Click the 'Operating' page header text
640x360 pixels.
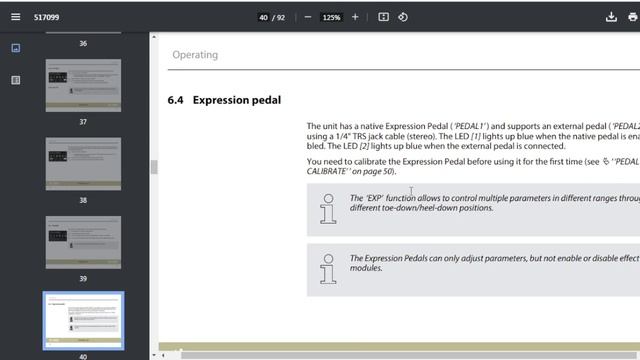click(x=195, y=55)
